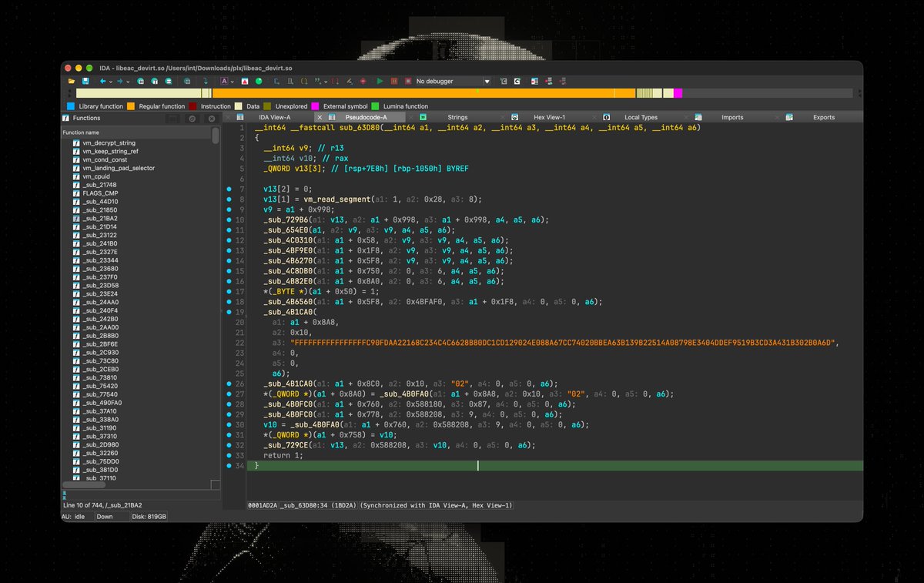Image resolution: width=924 pixels, height=583 pixels.
Task: Start process with green play button
Action: (x=380, y=81)
